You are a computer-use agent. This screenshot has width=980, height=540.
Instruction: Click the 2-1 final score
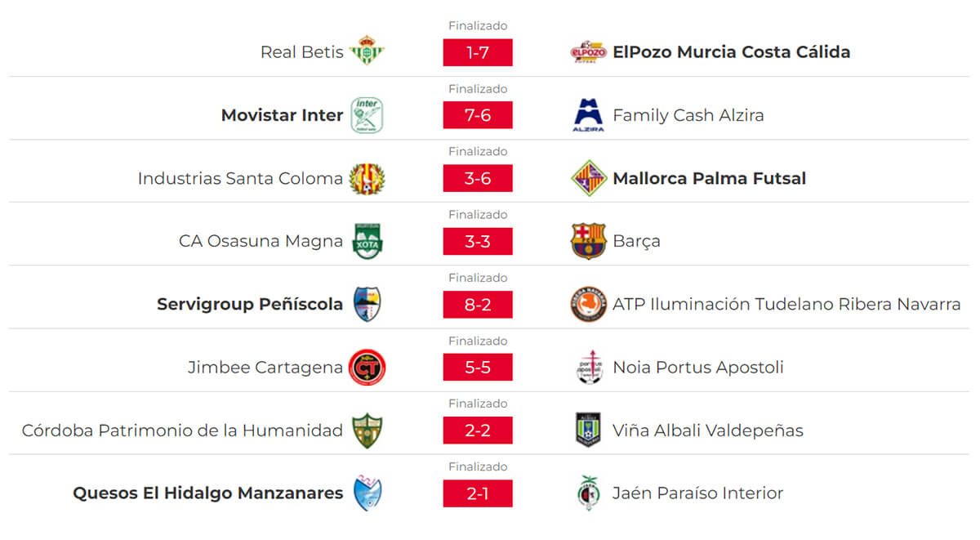click(x=478, y=493)
